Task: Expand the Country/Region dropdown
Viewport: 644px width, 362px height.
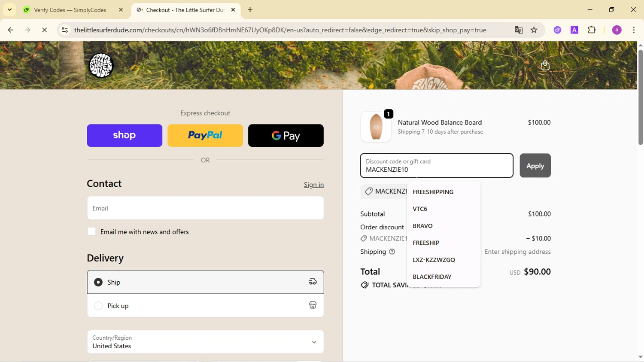Action: tap(205, 342)
